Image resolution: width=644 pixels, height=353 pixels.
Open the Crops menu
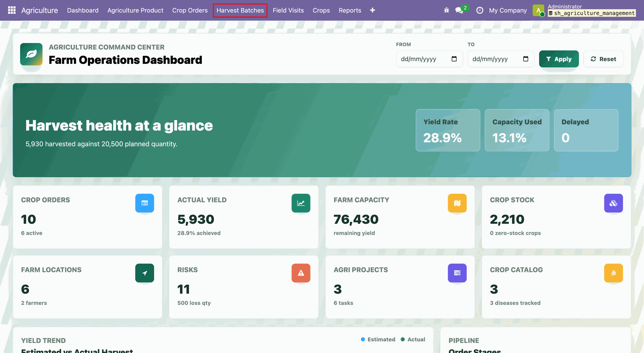[x=321, y=10]
